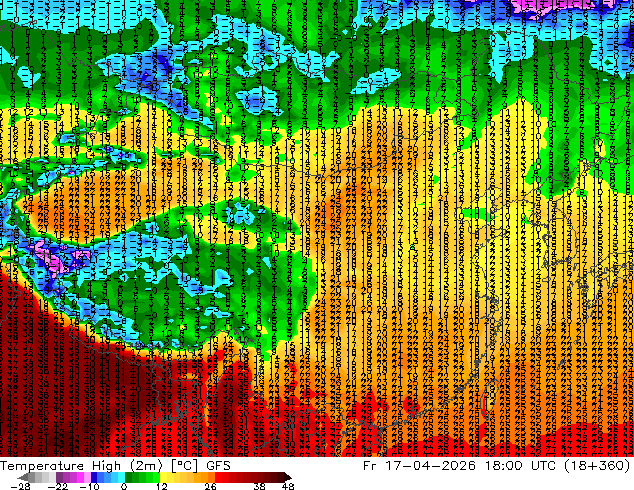Click the bright yellow swatch above '12'
The image size is (634, 490).
[163, 477]
